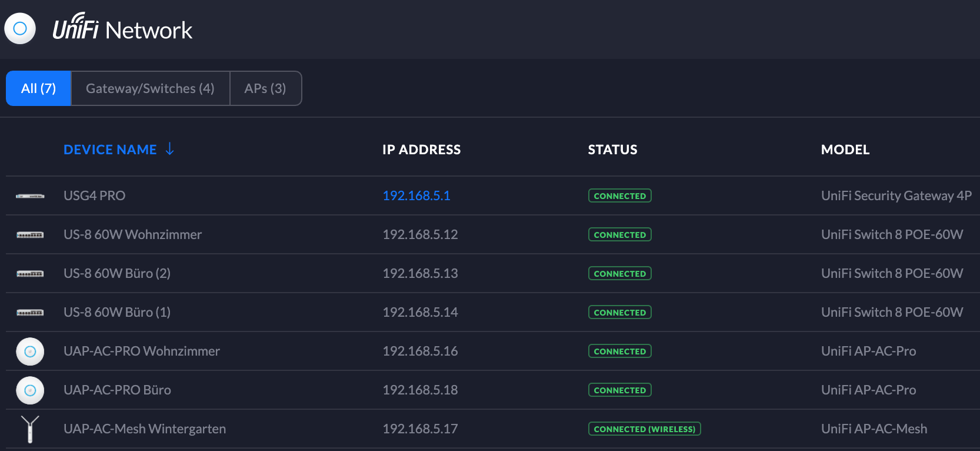Image resolution: width=980 pixels, height=451 pixels.
Task: Select the UAP-AC-Mesh Wintergarten antenna icon
Action: [30, 429]
